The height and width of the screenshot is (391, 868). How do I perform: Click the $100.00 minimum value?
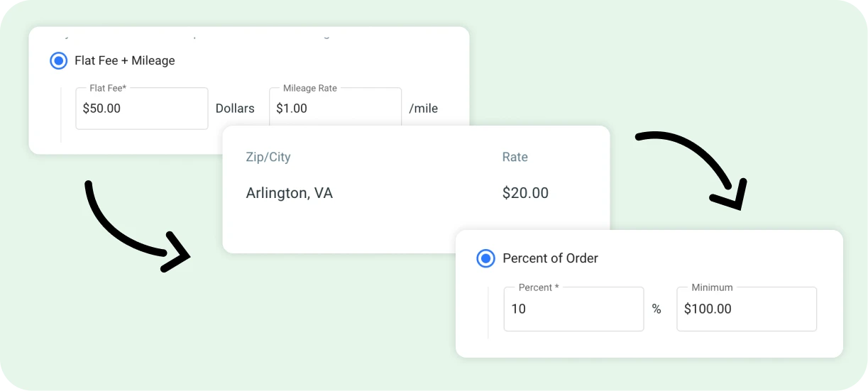(x=708, y=309)
